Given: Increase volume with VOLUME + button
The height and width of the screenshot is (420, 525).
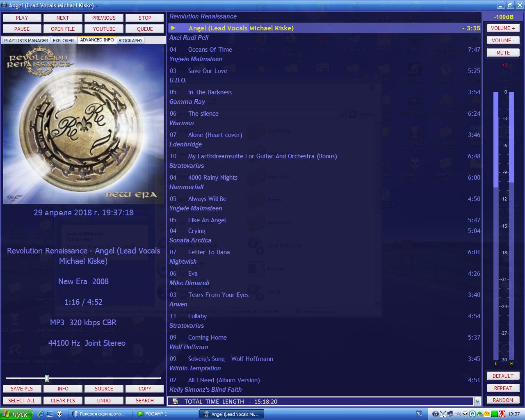Looking at the screenshot, I should pyautogui.click(x=503, y=28).
